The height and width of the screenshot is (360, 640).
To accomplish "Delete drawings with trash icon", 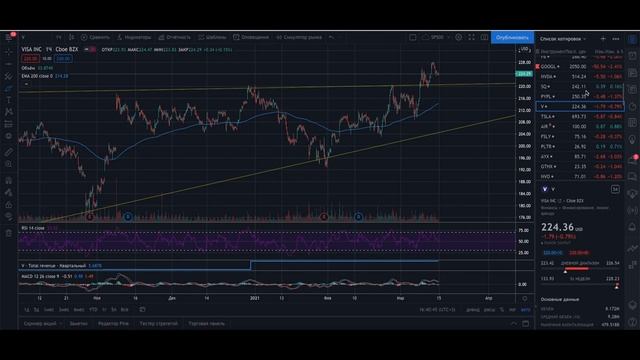I will (x=9, y=233).
